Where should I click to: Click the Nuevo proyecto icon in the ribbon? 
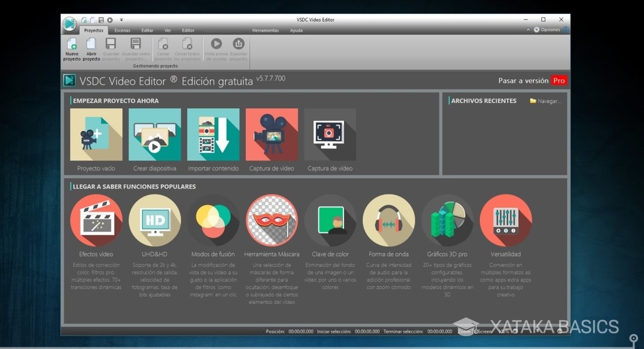[72, 45]
